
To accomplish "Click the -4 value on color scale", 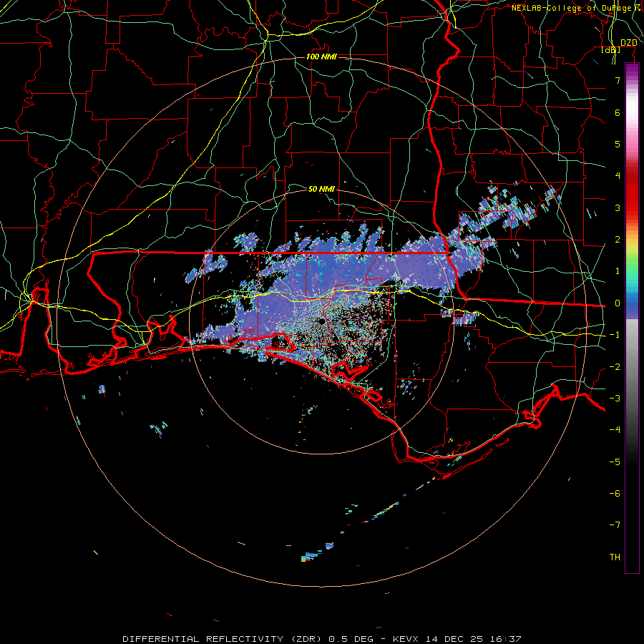I will (615, 430).
